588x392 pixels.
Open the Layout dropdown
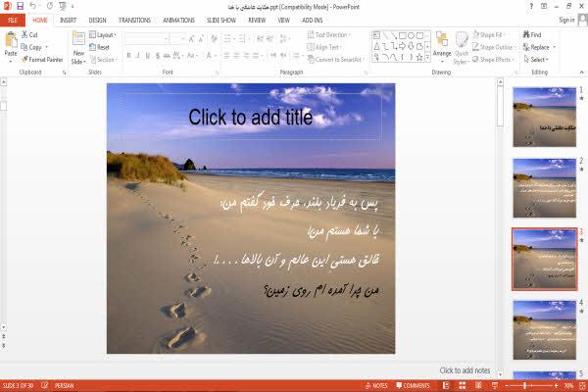click(x=103, y=34)
